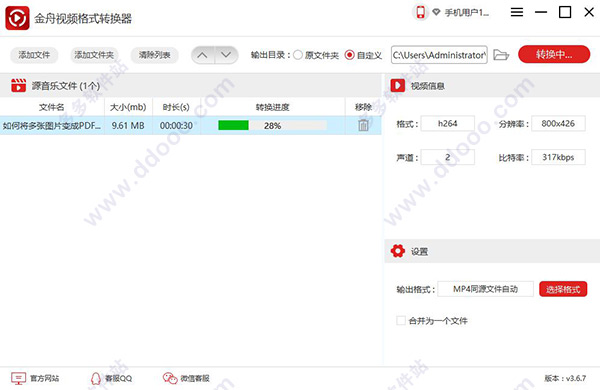Click the 格式 h264 field
Image resolution: width=600 pixels, height=390 pixels.
[x=448, y=124]
